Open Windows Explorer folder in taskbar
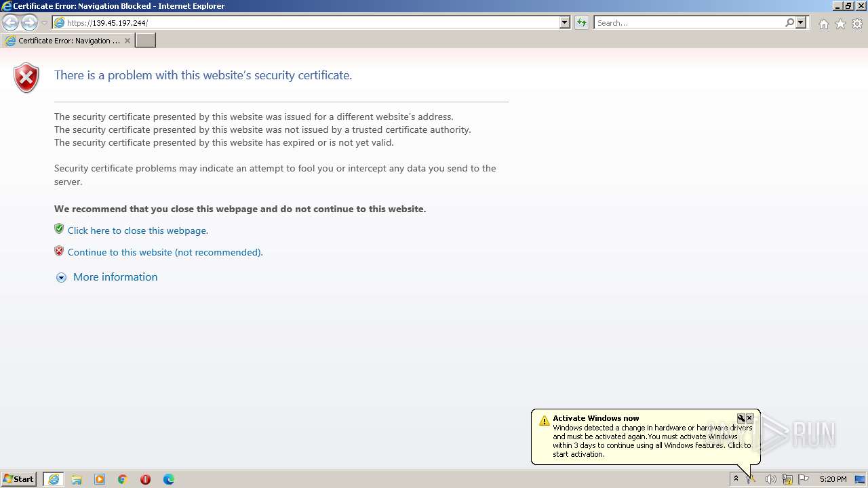This screenshot has width=868, height=488. click(x=77, y=479)
